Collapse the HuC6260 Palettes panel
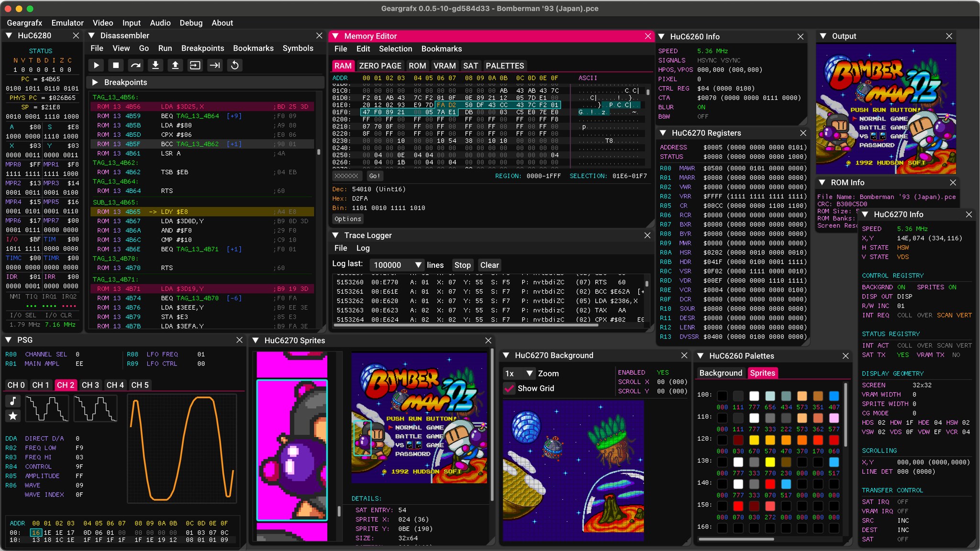 pos(700,356)
